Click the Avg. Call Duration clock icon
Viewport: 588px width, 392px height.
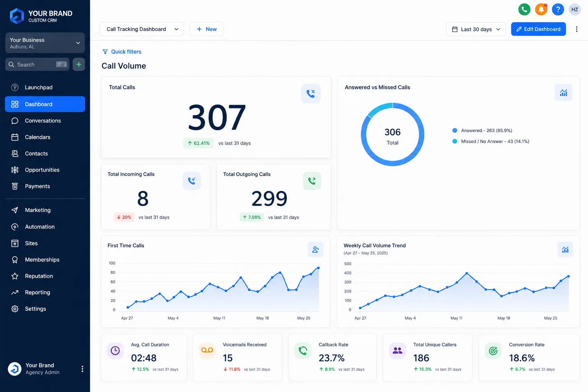click(x=115, y=350)
